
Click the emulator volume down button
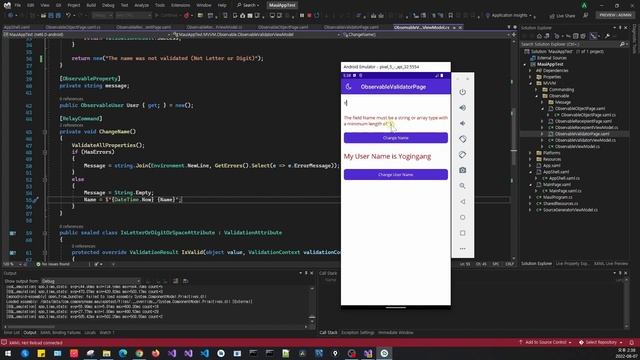coord(462,123)
